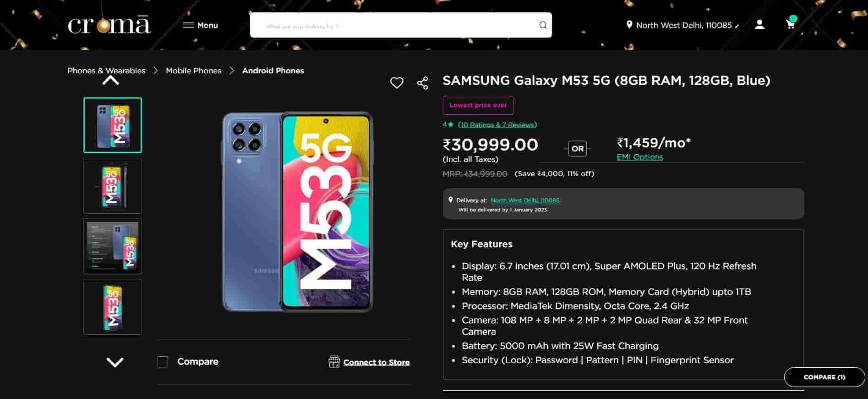This screenshot has width=868, height=399.
Task: Open the ratings and reviews link
Action: coord(497,125)
